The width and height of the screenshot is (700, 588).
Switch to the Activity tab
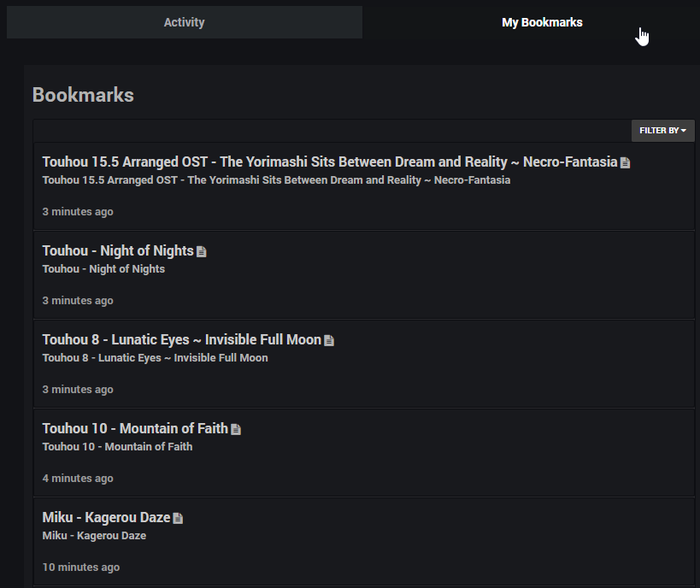coord(185,22)
